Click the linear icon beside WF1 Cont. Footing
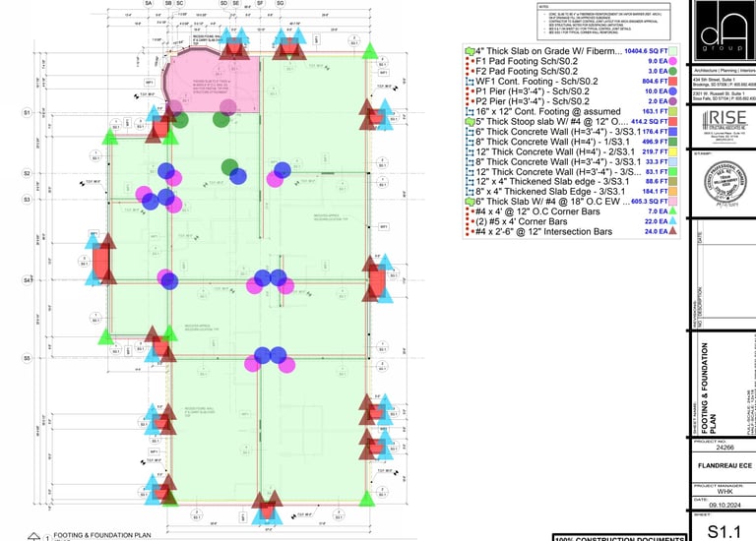The height and width of the screenshot is (541, 756). click(470, 82)
